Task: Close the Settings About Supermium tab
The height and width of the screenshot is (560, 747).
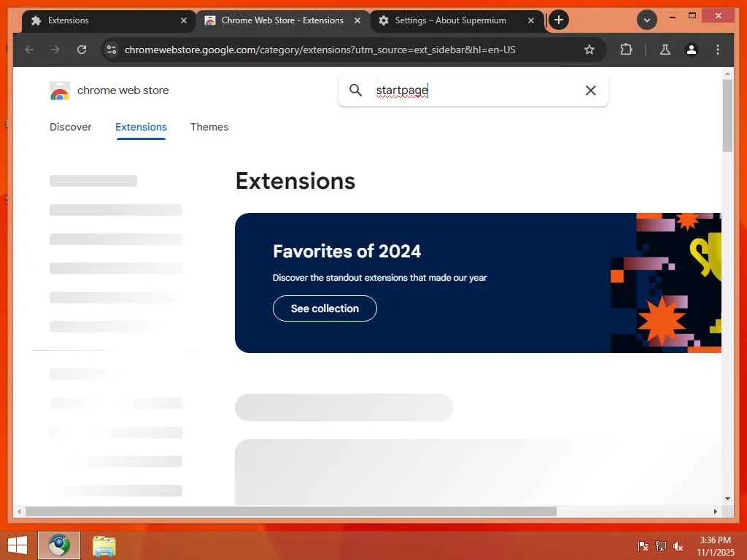Action: (x=531, y=20)
